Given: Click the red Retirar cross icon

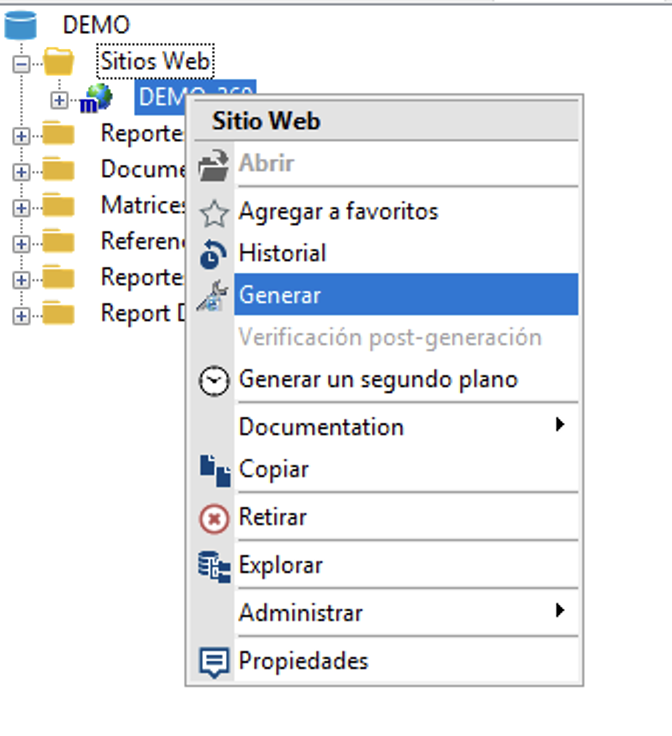Looking at the screenshot, I should click(214, 519).
